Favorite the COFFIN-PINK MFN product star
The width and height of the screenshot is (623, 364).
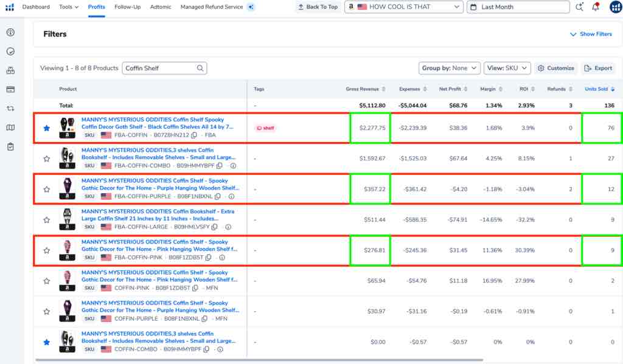pos(46,281)
